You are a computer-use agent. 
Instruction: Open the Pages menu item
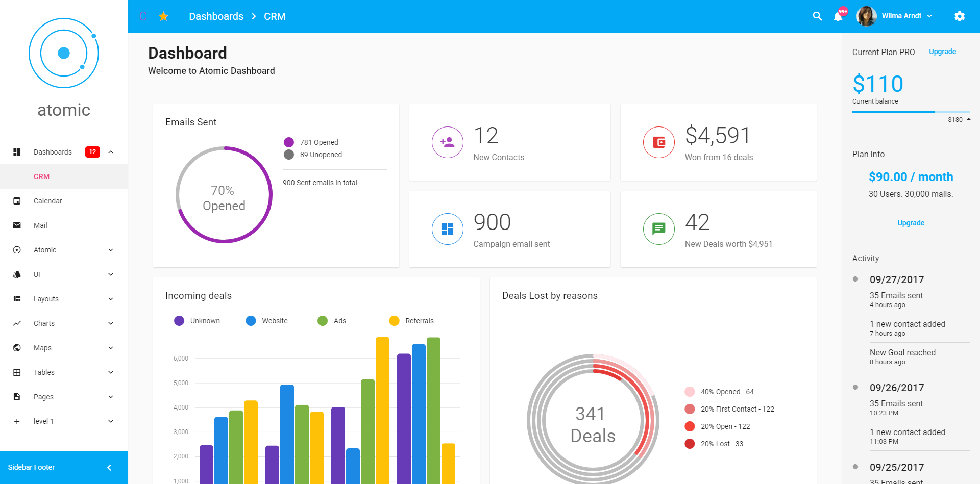click(x=64, y=397)
